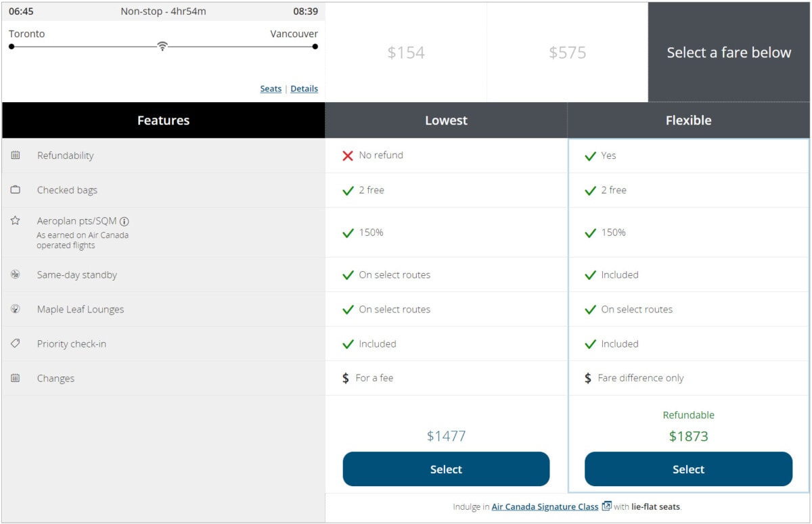The width and height of the screenshot is (812, 524).
Task: Click Flexible Maple Leaf Lounges On select routes
Action: pyautogui.click(x=637, y=309)
